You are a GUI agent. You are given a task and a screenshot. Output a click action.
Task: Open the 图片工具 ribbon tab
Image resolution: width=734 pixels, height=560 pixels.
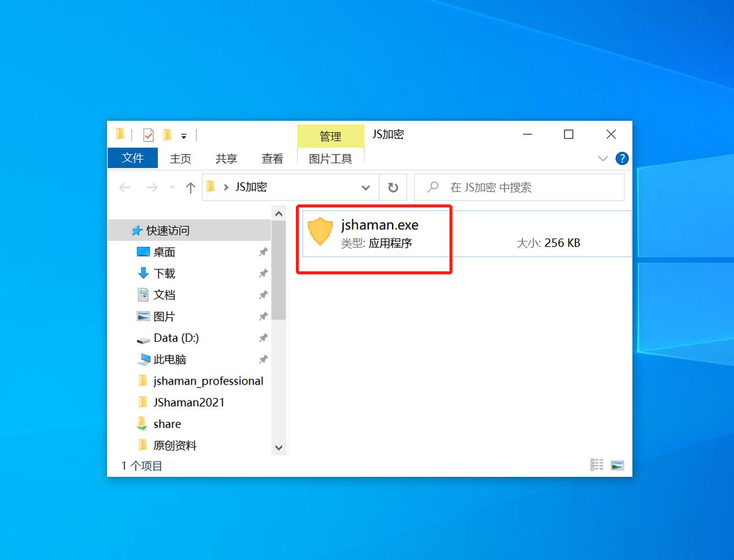[x=330, y=158]
